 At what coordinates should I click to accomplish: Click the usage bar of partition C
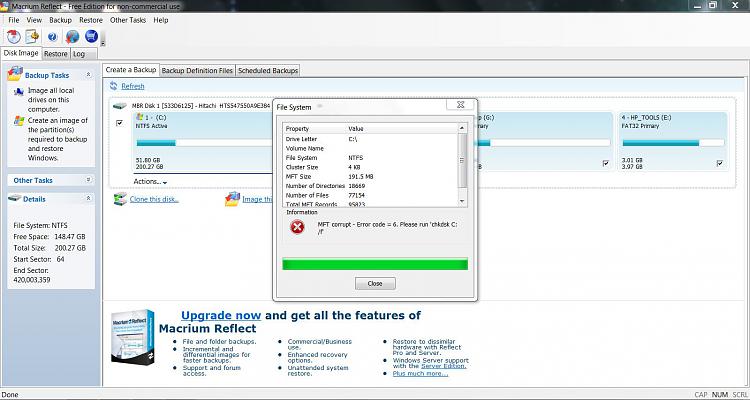(x=206, y=143)
